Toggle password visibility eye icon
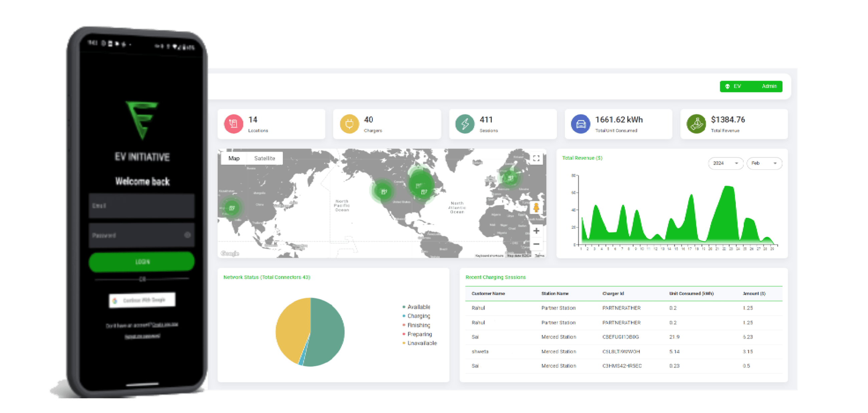Viewport: 868px width, 413px height. coord(187,235)
